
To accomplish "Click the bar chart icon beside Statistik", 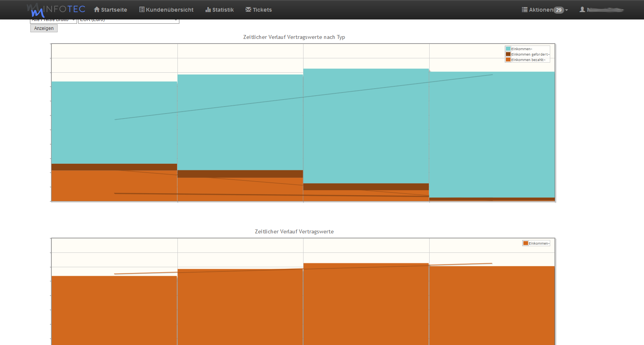I will pyautogui.click(x=208, y=9).
